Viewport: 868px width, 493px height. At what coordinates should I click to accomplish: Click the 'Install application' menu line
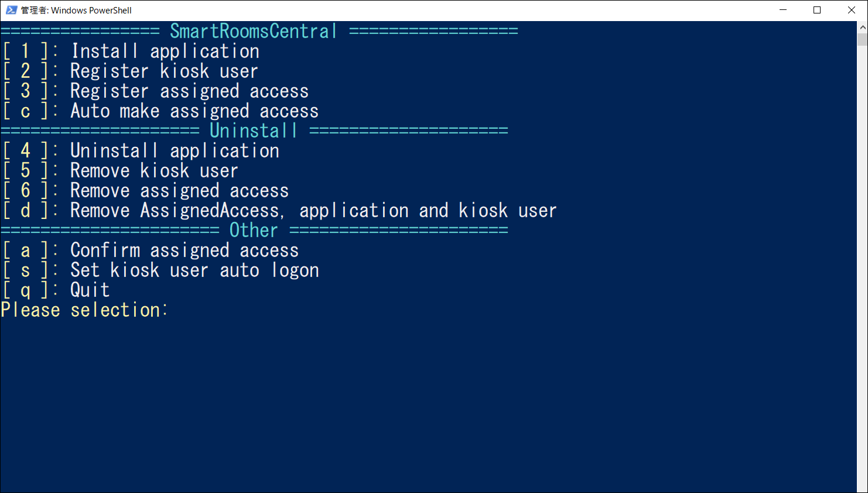coord(165,52)
